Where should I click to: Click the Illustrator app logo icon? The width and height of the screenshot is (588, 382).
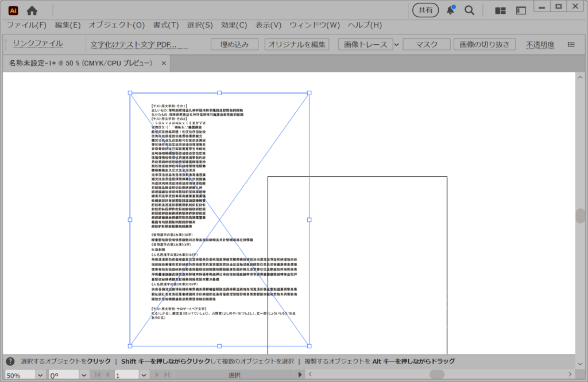[11, 10]
